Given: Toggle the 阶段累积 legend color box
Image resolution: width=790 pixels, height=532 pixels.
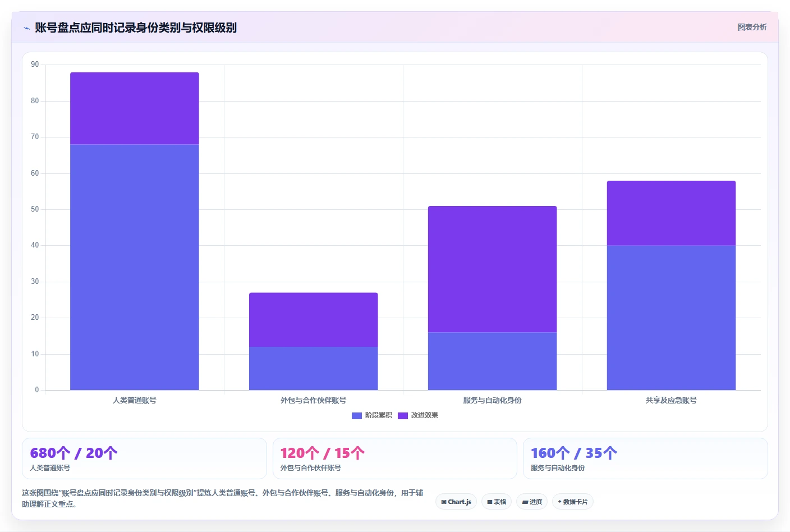Looking at the screenshot, I should pyautogui.click(x=356, y=416).
